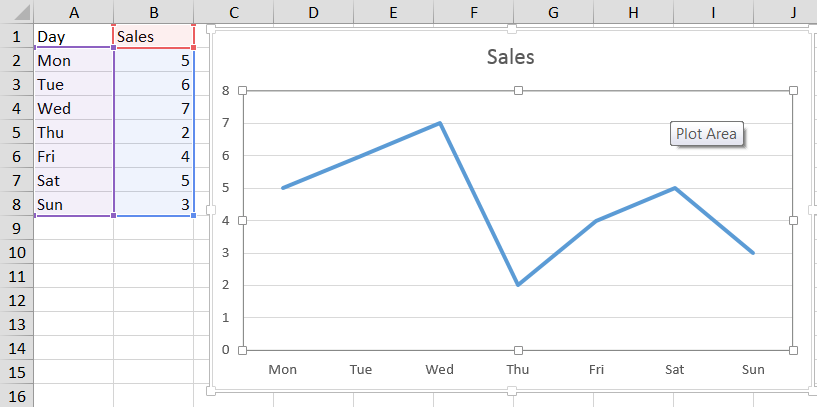
Task: Click the cell containing "Day"
Action: [74, 36]
